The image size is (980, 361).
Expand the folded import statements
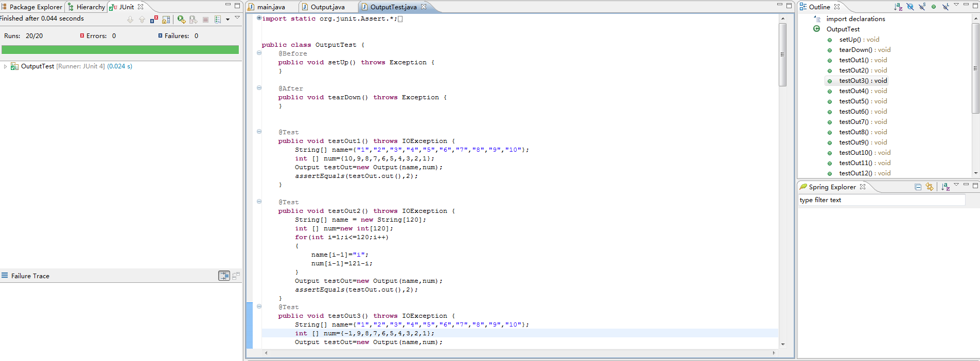tap(259, 18)
